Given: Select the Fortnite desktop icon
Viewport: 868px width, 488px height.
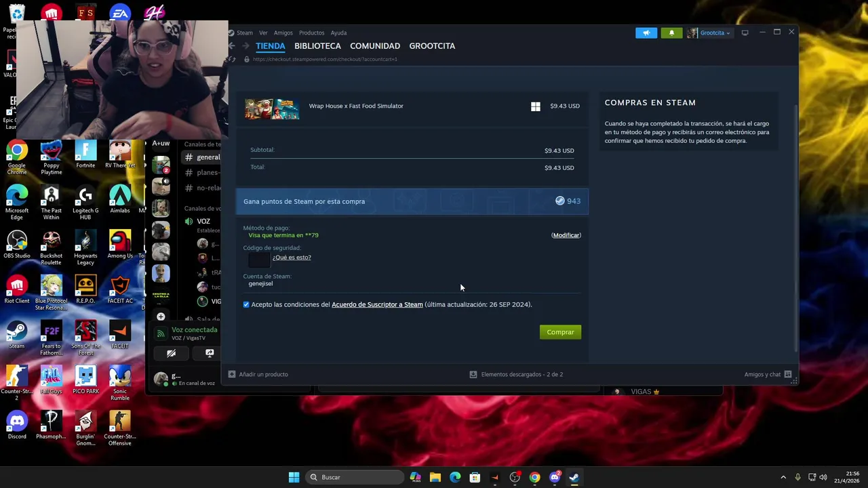Looking at the screenshot, I should (85, 155).
